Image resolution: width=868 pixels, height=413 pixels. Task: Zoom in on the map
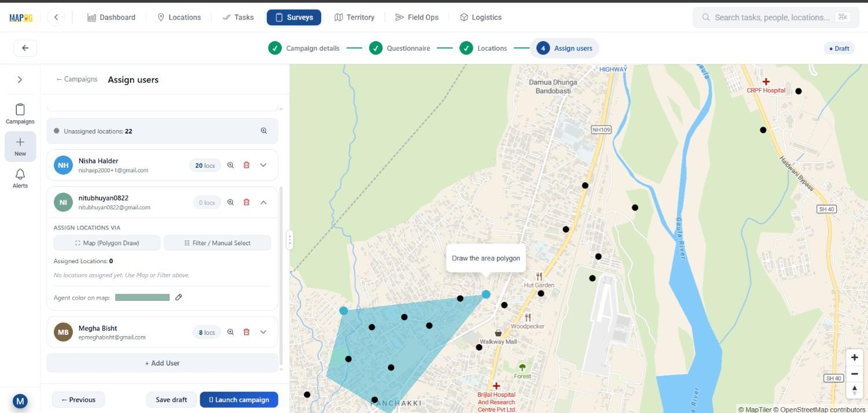click(x=854, y=357)
